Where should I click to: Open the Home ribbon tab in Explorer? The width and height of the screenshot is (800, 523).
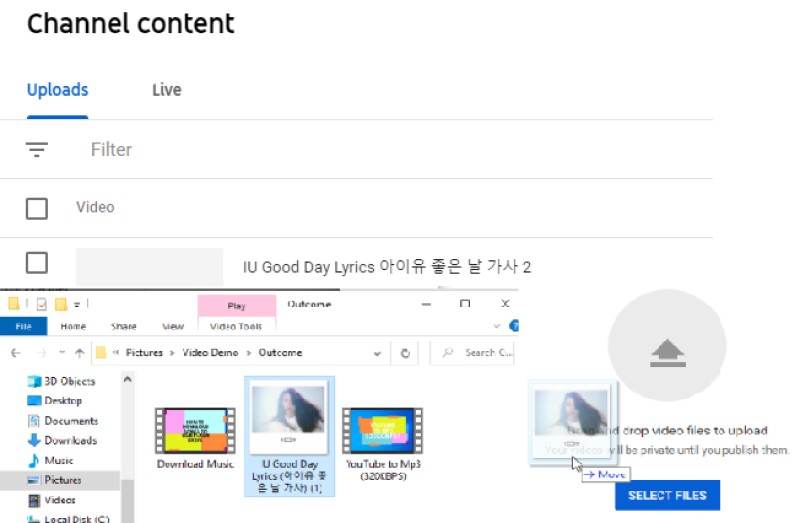[73, 326]
